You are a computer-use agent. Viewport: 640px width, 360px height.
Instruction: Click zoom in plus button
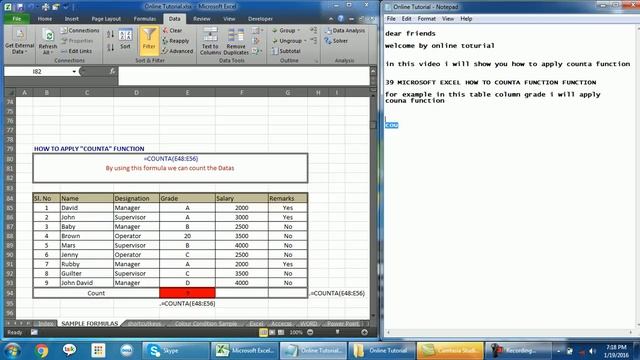364,333
